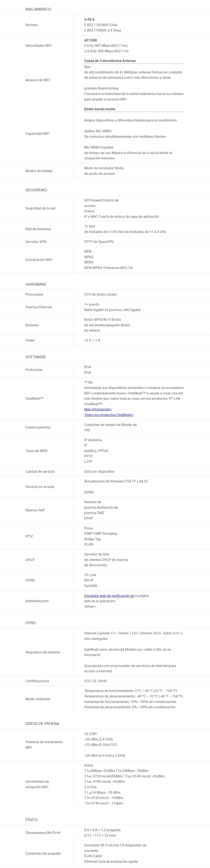The height and width of the screenshot is (868, 210).
Task: Click the 'Servidor VPN' row label
Action: click(x=36, y=242)
